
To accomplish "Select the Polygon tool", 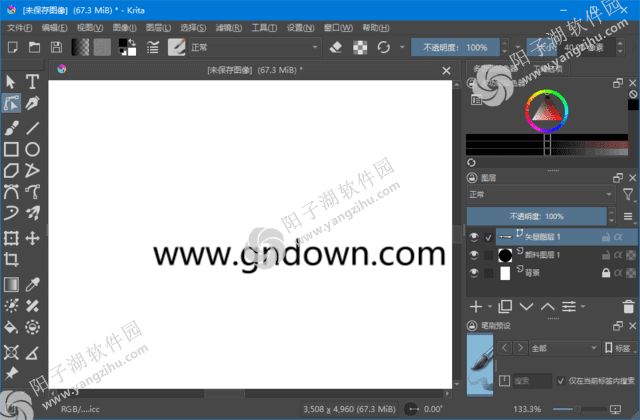I will (x=11, y=171).
